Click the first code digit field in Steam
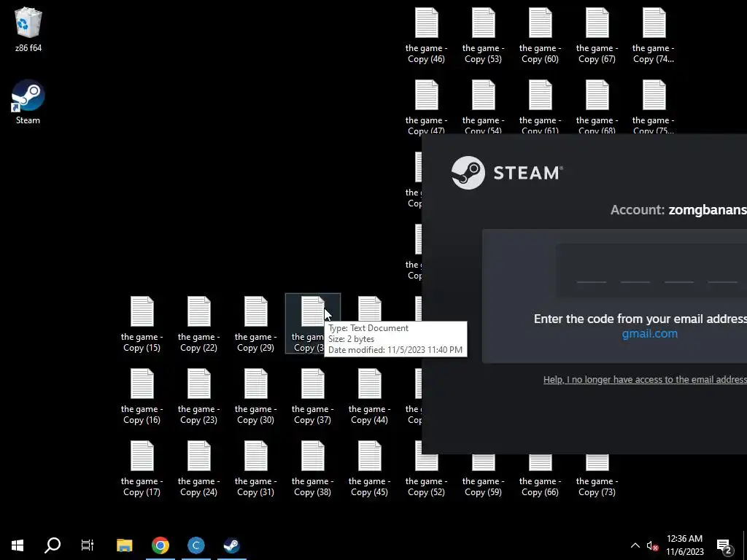Viewport: 747px width, 560px height. point(591,271)
